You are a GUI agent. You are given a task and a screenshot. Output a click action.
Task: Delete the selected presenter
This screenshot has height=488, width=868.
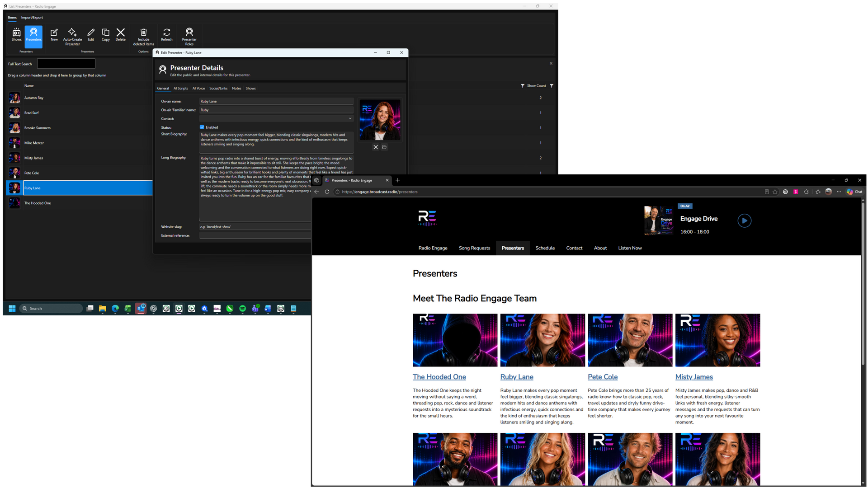121,35
